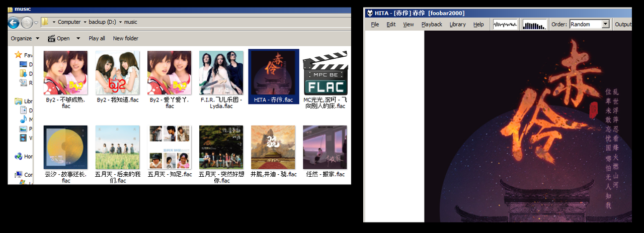Select By2 - 不够成熟.flac thumbnail
Screen dimensions: 644x233
tap(65, 73)
